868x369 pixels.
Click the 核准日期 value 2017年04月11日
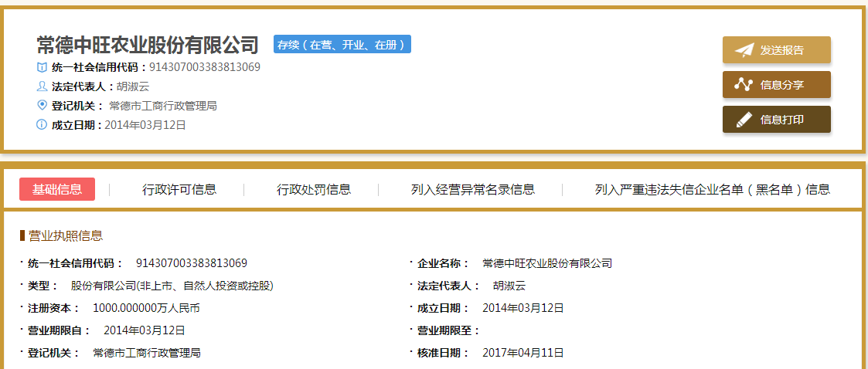click(523, 353)
